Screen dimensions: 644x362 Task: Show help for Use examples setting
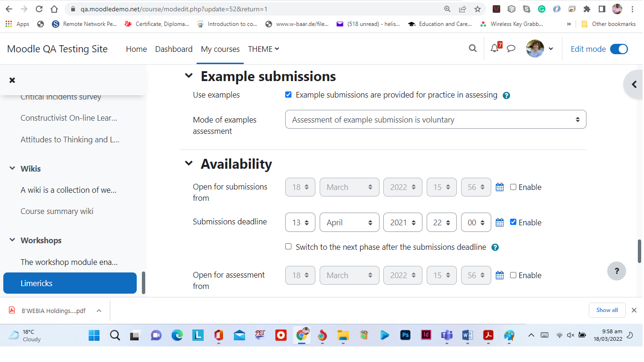(506, 95)
